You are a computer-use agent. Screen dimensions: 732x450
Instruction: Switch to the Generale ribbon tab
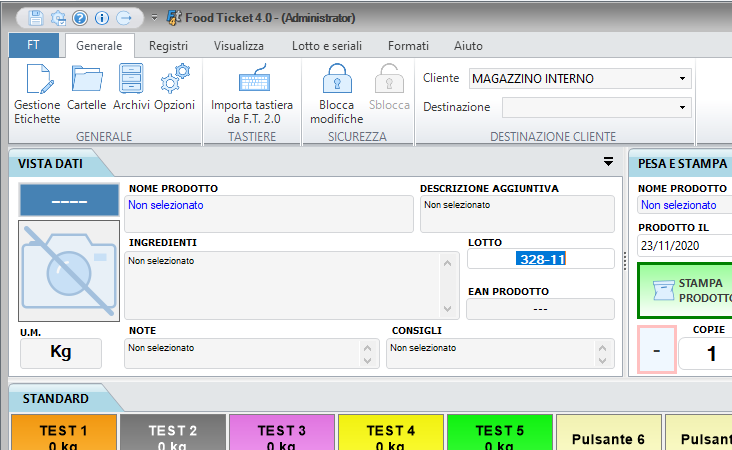pyautogui.click(x=99, y=46)
